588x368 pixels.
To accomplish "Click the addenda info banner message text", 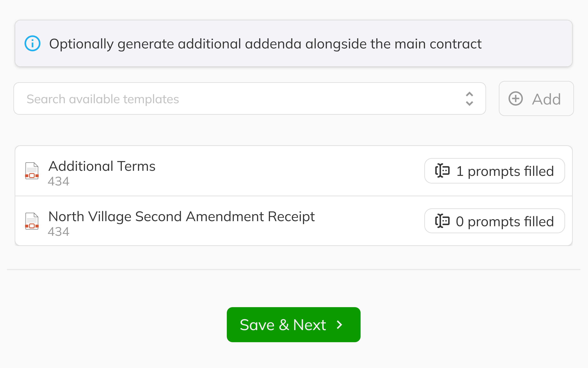I will 265,44.
